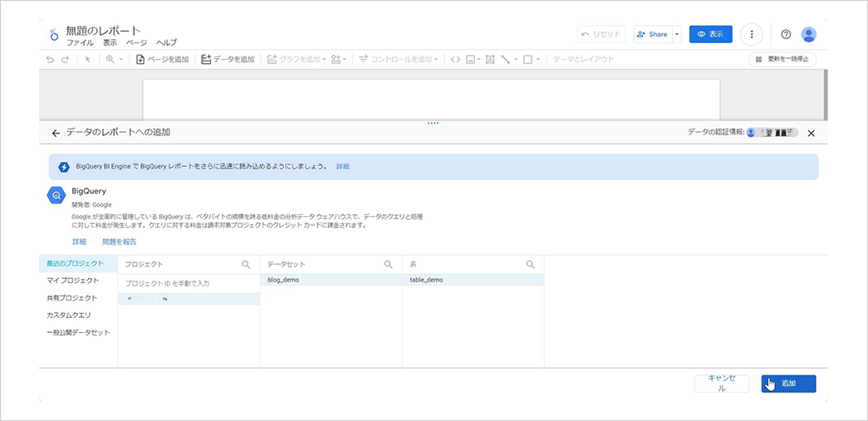This screenshot has height=421, width=868.
Task: Open the three-dot more options menu
Action: (751, 34)
